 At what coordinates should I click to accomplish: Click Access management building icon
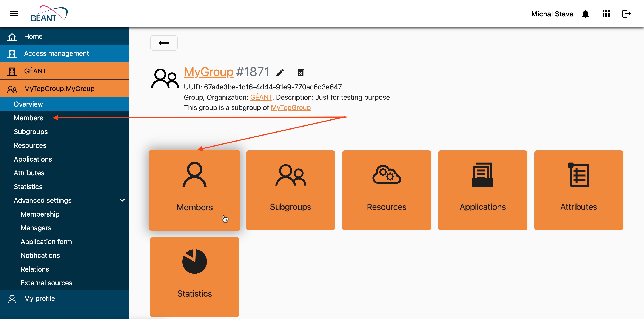tap(12, 54)
